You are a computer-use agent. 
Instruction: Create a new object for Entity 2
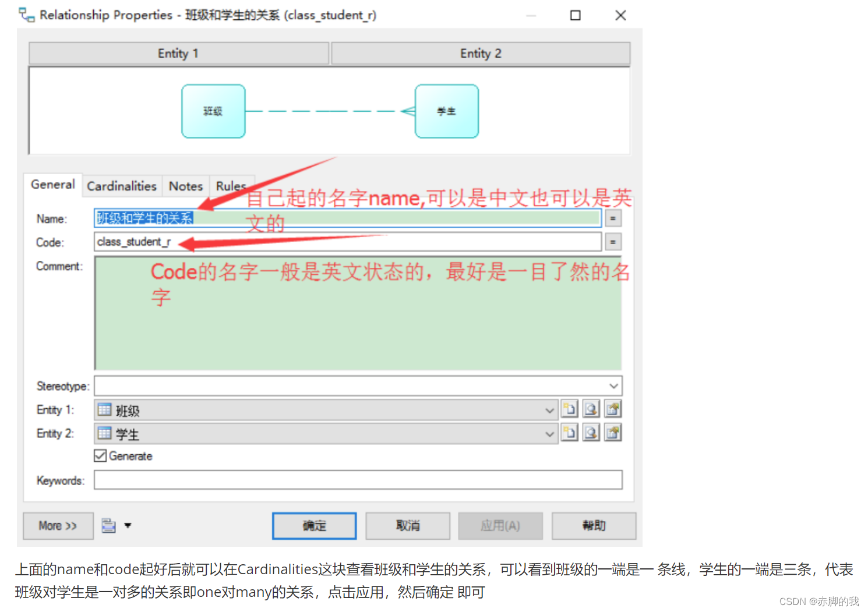[570, 433]
